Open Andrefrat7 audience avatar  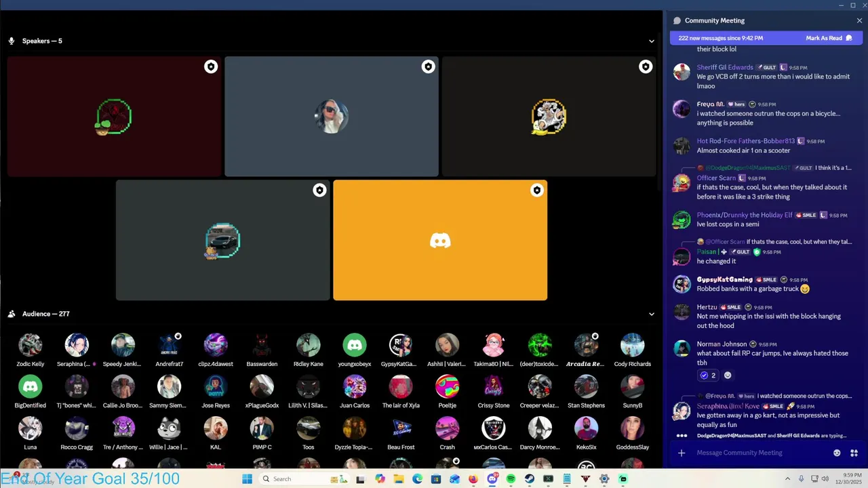169,345
